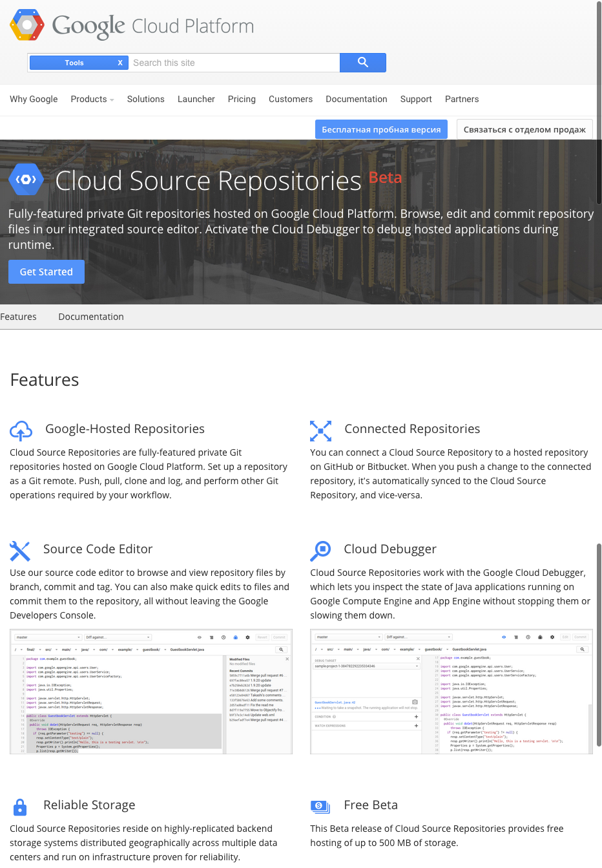This screenshot has height=868, width=602.
Task: Open the Launcher nav item
Action: [196, 99]
